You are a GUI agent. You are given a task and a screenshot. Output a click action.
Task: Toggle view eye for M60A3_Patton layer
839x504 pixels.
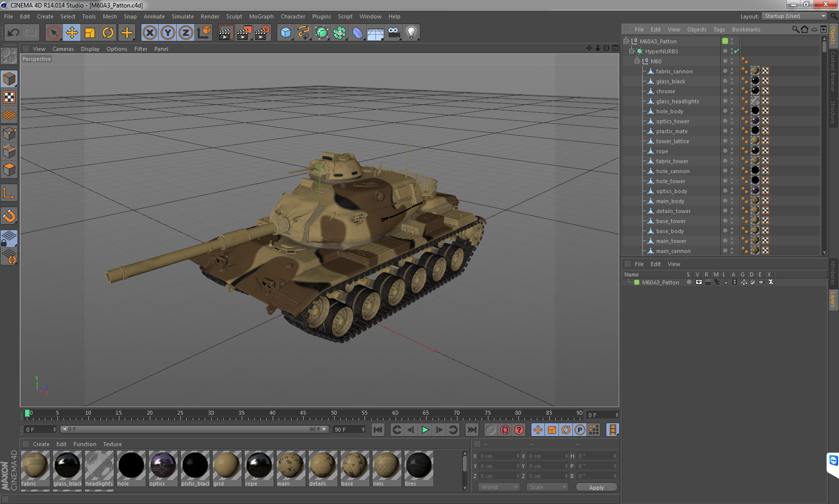click(x=699, y=282)
